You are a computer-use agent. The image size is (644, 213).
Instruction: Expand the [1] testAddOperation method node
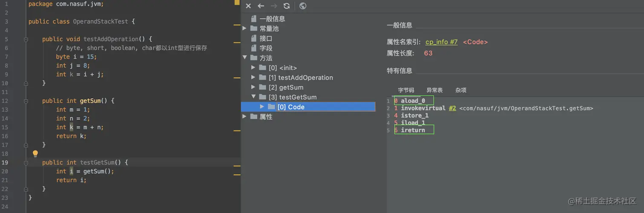pos(253,77)
